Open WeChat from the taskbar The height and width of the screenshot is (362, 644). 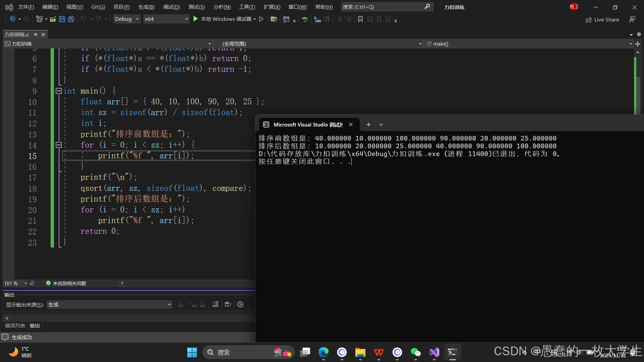415,352
